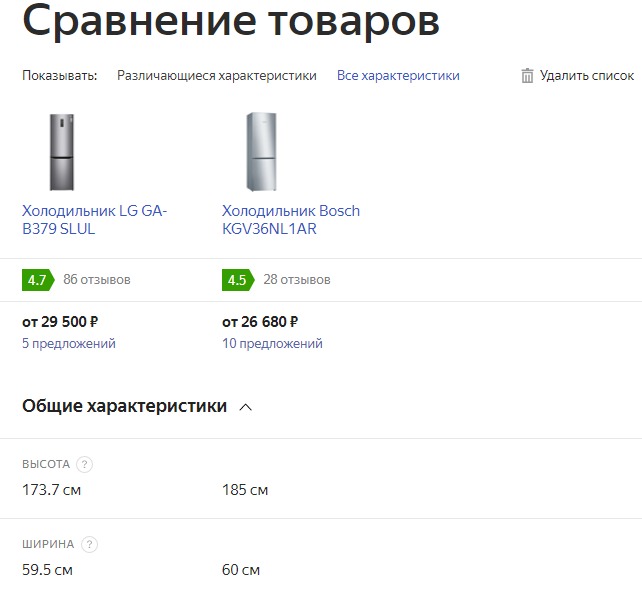Open the Холодильник Bosch KGV36NL1AR link
The width and height of the screenshot is (642, 594).
point(291,220)
